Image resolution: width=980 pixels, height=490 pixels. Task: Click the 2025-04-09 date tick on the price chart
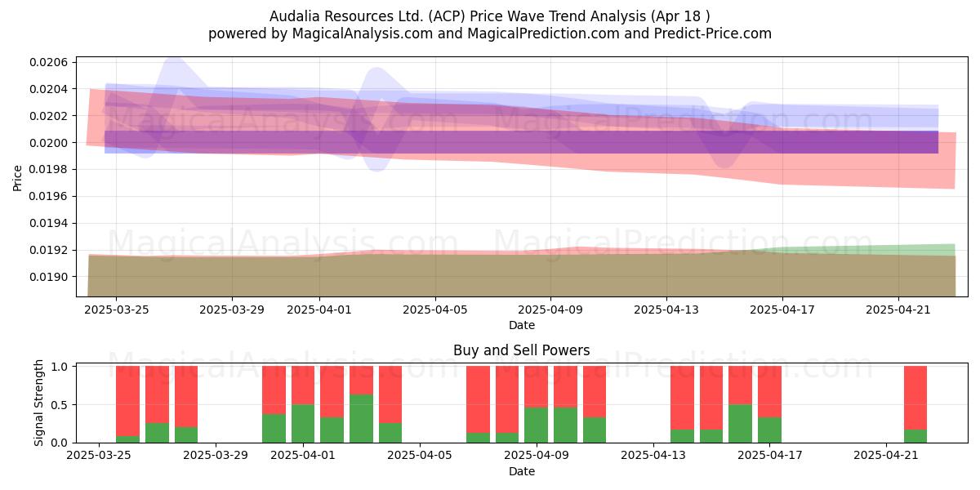[551, 310]
